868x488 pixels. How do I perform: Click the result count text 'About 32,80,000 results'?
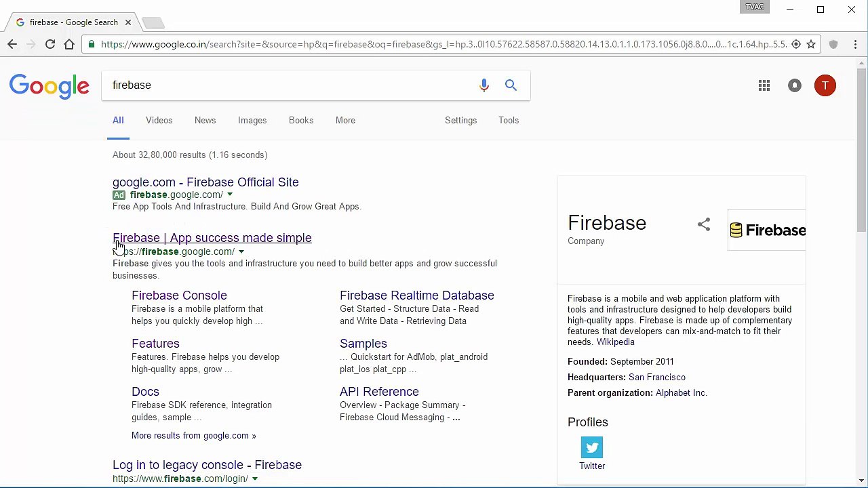(x=159, y=155)
